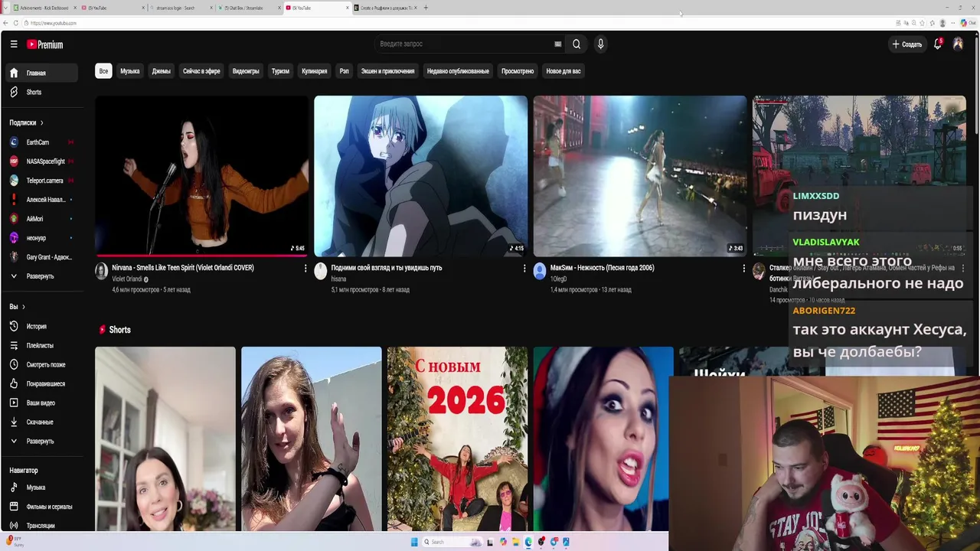Select the Кулинария filter chip
Image resolution: width=980 pixels, height=551 pixels.
coord(315,71)
